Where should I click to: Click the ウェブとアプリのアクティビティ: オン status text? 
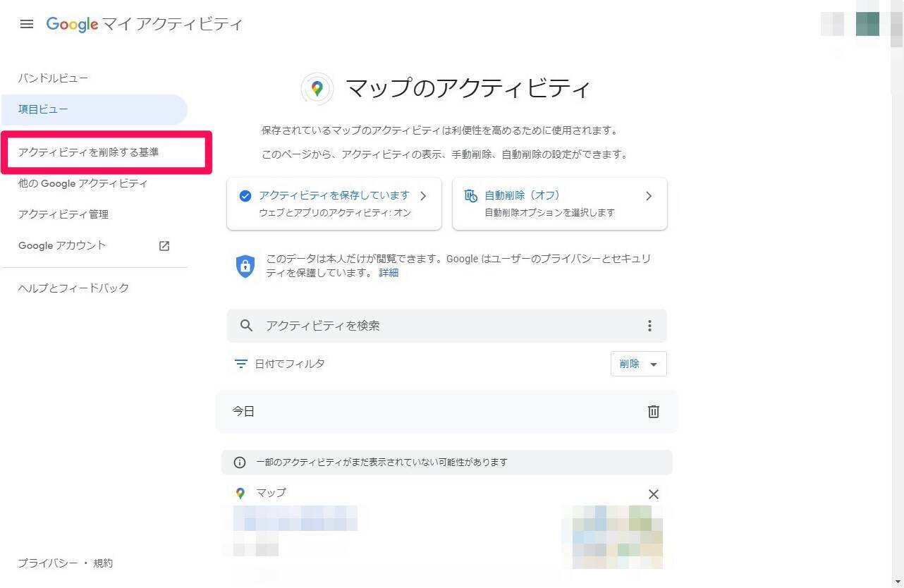[x=335, y=212]
